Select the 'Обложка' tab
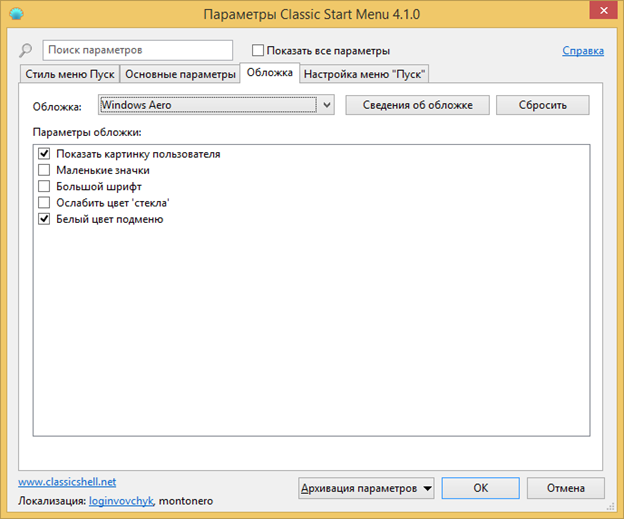The image size is (624, 519). point(269,73)
